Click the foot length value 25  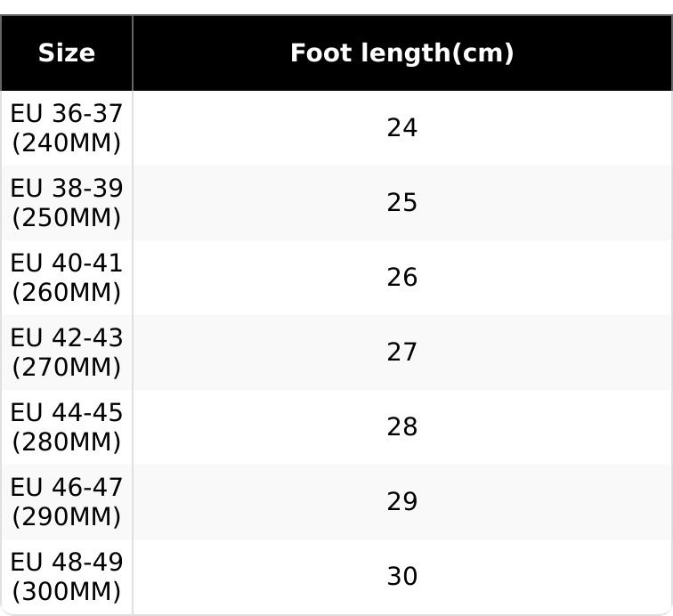[402, 203]
